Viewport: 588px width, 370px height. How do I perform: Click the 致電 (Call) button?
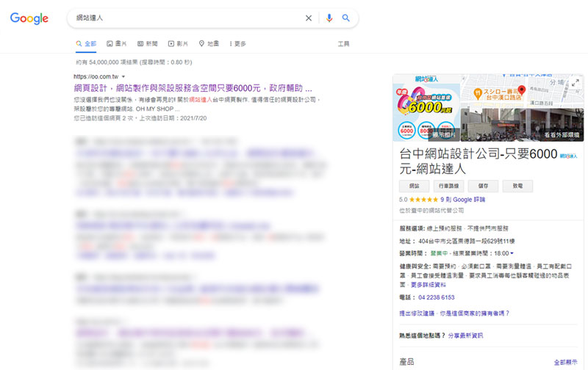tap(517, 186)
